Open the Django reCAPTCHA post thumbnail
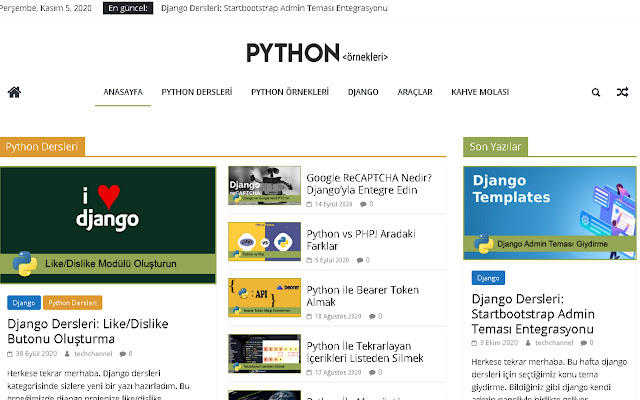Screen dimensions: 640x400 [x=264, y=185]
